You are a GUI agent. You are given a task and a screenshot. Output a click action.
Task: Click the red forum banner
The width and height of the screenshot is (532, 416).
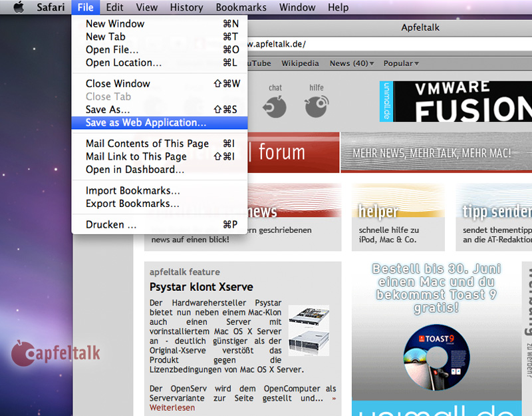[x=293, y=152]
